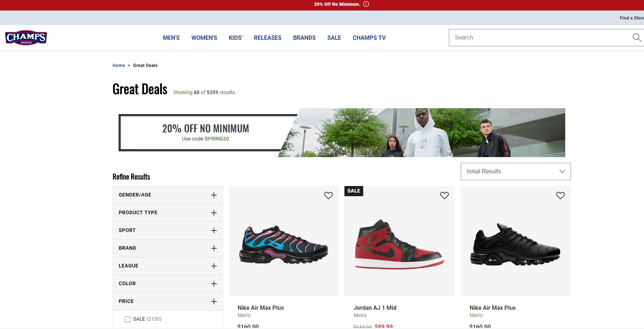Expand the SPORT filter section
This screenshot has width=644, height=329.
click(x=168, y=231)
